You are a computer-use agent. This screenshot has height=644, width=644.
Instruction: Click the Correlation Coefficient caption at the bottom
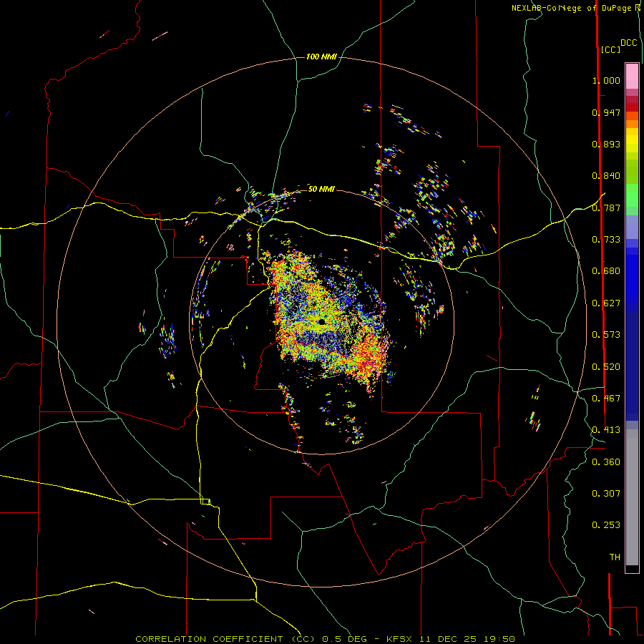click(325, 639)
